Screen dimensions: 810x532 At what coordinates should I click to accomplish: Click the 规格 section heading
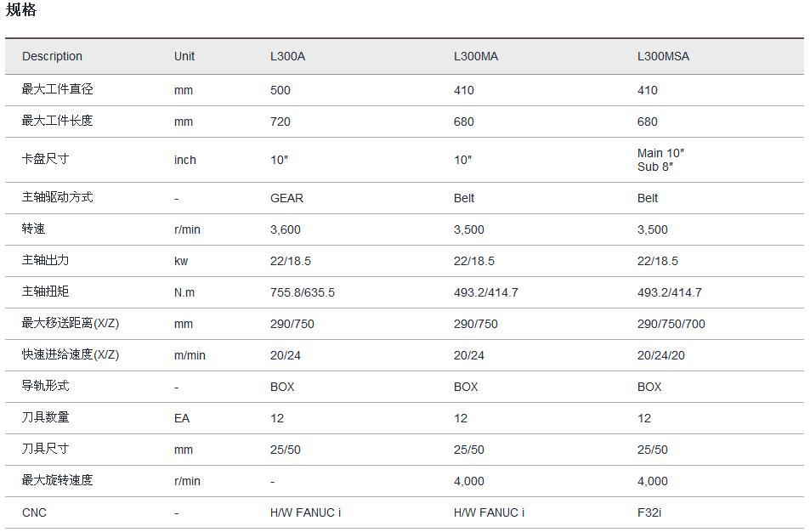coord(21,11)
